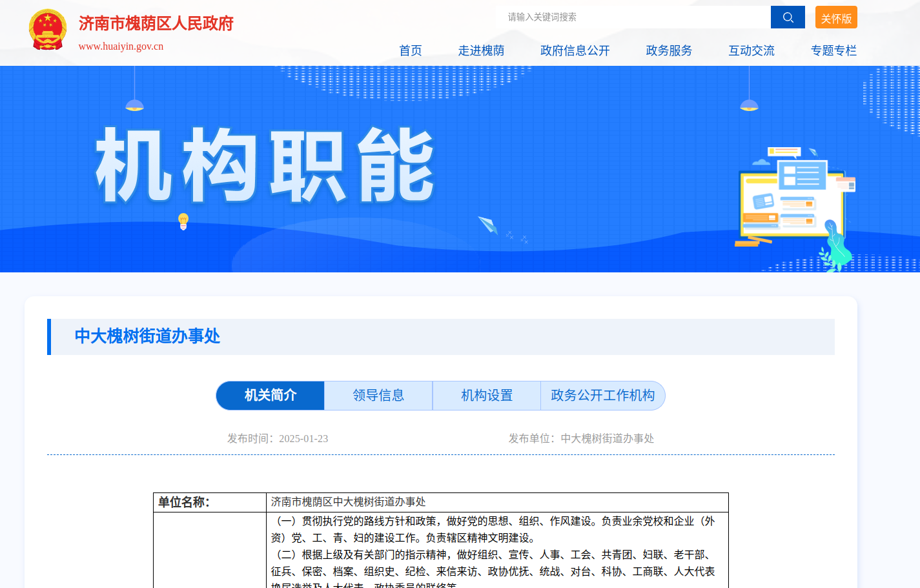This screenshot has height=588, width=920.
Task: Enable the 关怀版 accessibility mode
Action: tap(835, 18)
